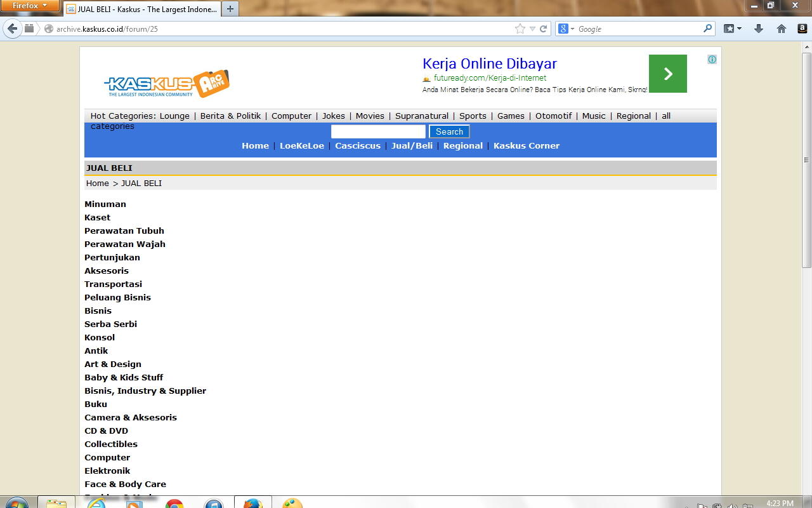Open the Pertunjukan subforum
The image size is (812, 508).
tap(112, 257)
